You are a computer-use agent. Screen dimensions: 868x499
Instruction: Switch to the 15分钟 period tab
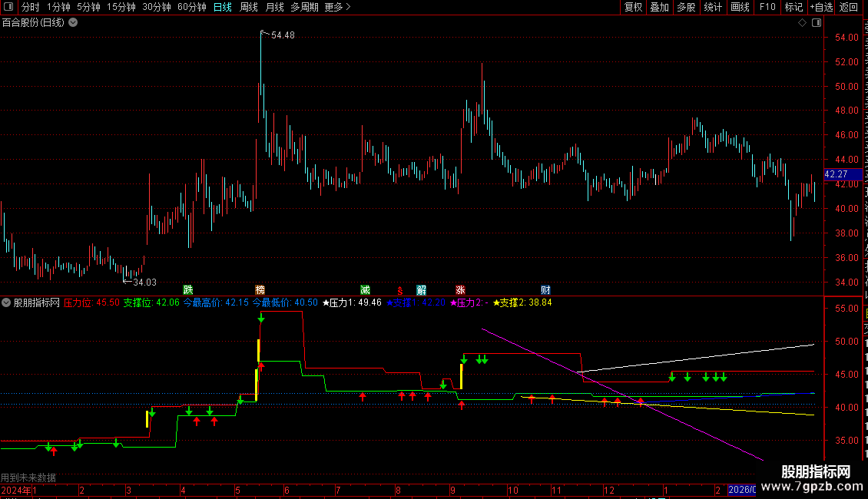tap(121, 7)
